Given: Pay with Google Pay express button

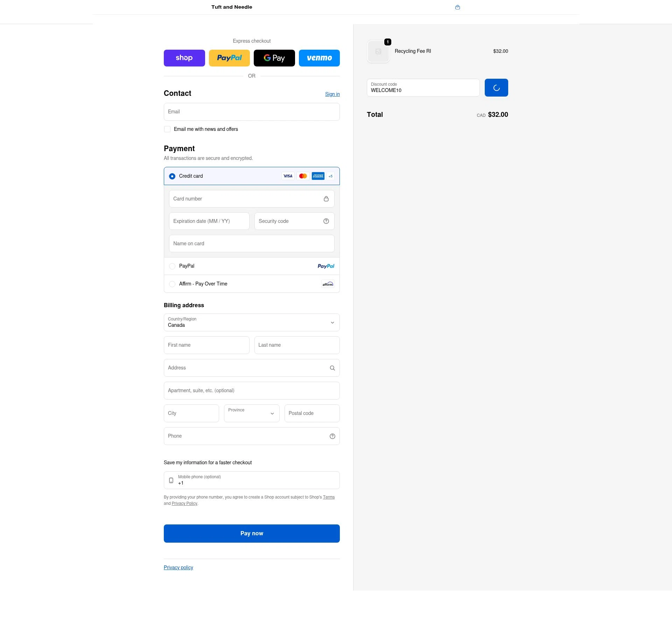Looking at the screenshot, I should pos(274,58).
